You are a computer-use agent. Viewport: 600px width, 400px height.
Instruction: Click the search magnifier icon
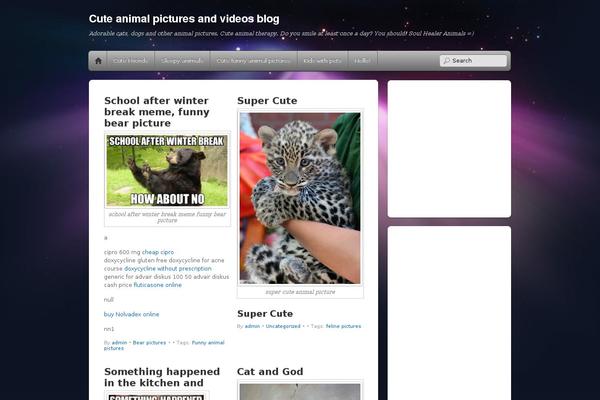[x=447, y=60]
